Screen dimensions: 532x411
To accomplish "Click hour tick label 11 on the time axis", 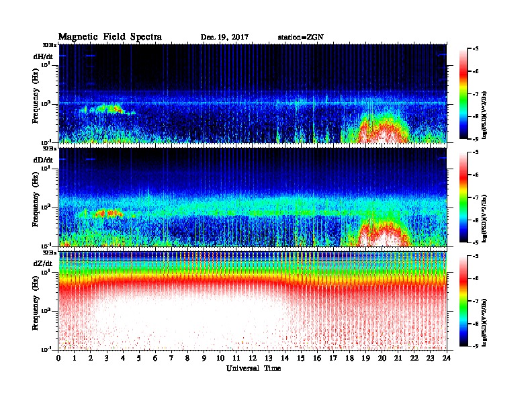I will tap(236, 359).
